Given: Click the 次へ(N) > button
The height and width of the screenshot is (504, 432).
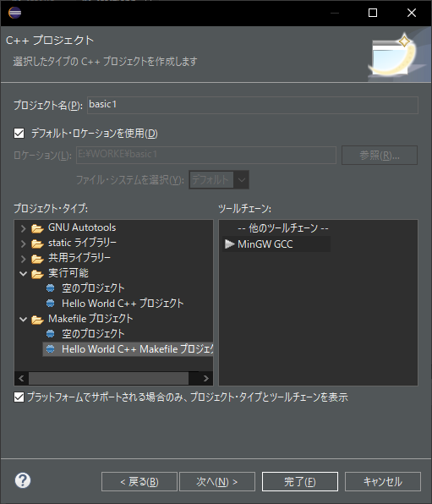Looking at the screenshot, I should [x=217, y=481].
